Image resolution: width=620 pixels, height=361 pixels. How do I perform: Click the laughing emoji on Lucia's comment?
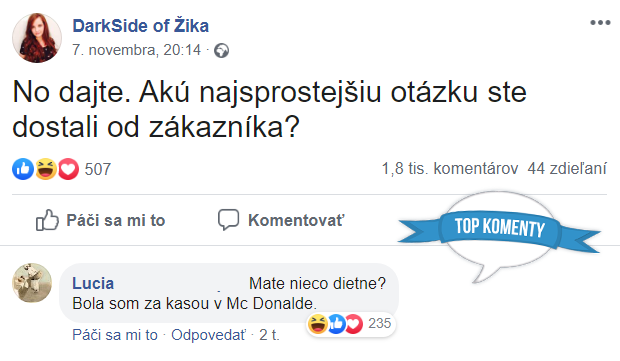point(318,324)
